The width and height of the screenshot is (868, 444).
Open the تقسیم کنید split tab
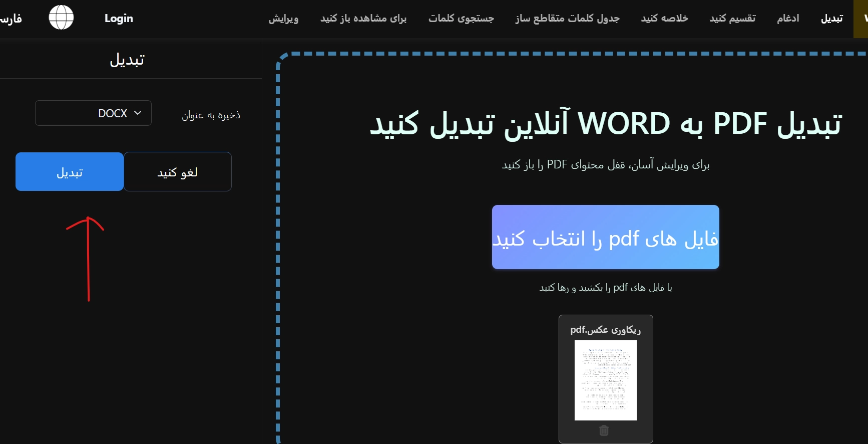pyautogui.click(x=732, y=19)
